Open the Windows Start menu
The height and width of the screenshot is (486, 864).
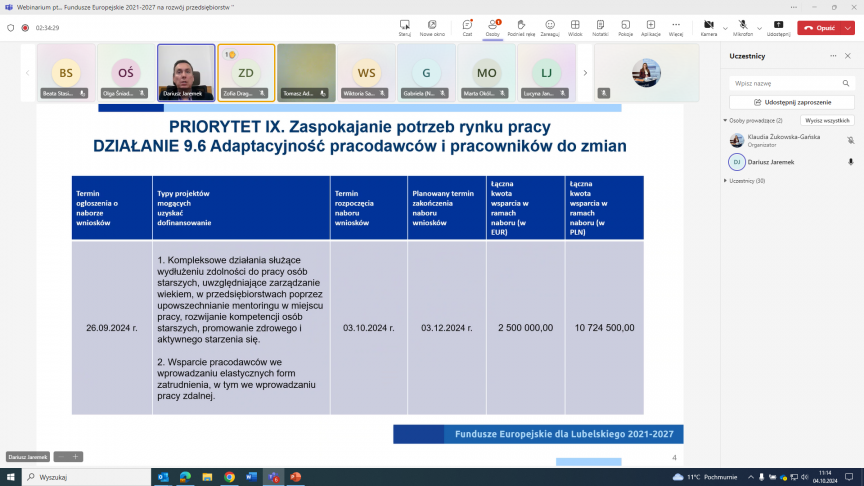tap(10, 477)
